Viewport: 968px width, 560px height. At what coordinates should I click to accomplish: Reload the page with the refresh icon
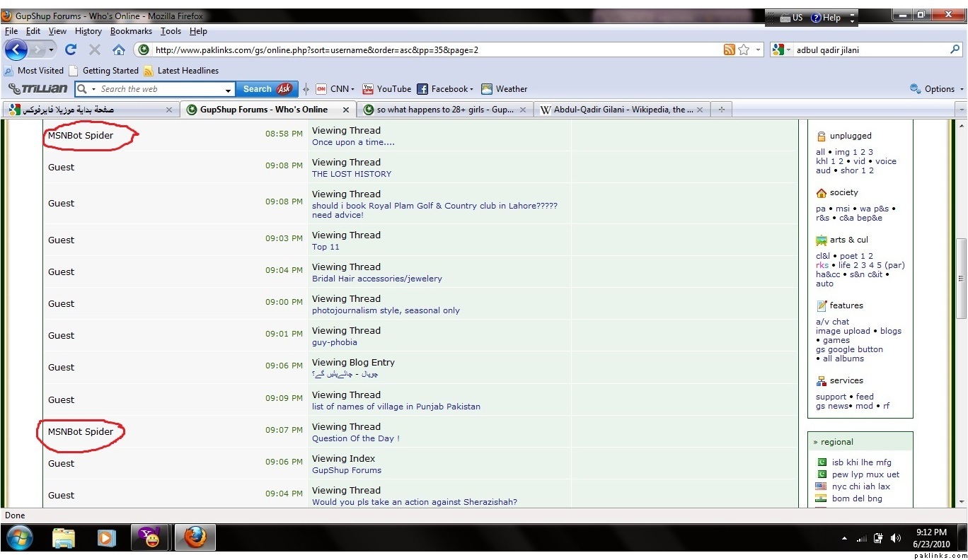click(70, 49)
